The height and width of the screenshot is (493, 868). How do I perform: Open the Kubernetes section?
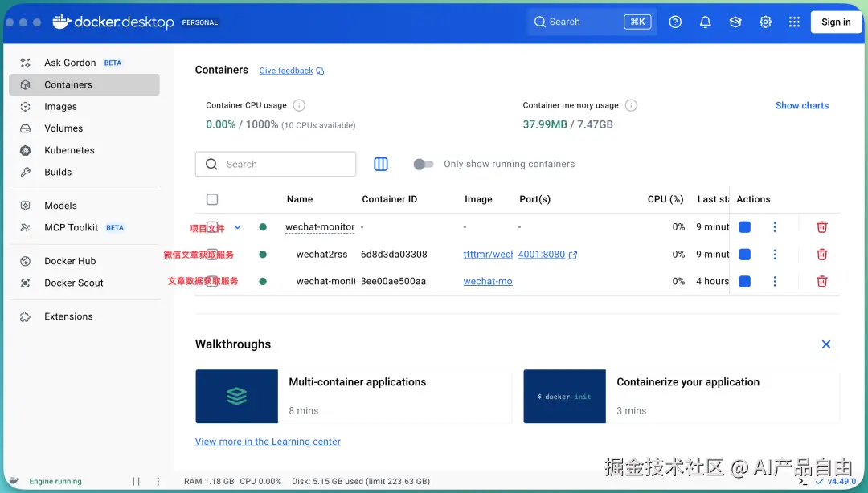84,150
